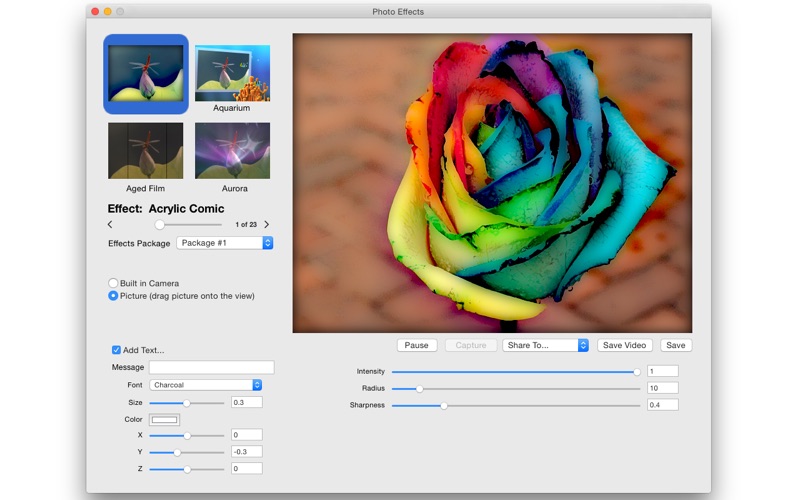Image resolution: width=800 pixels, height=500 pixels.
Task: Click the Size value field 0.3
Action: coord(247,403)
